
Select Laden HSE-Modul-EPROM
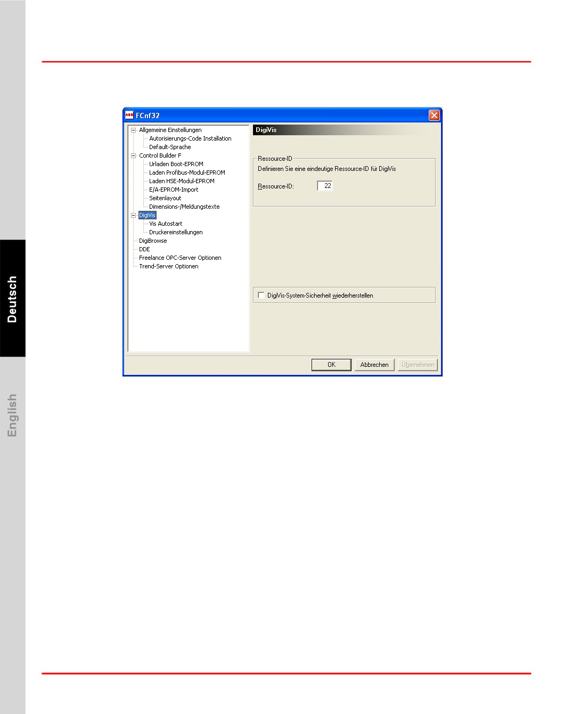(x=182, y=181)
